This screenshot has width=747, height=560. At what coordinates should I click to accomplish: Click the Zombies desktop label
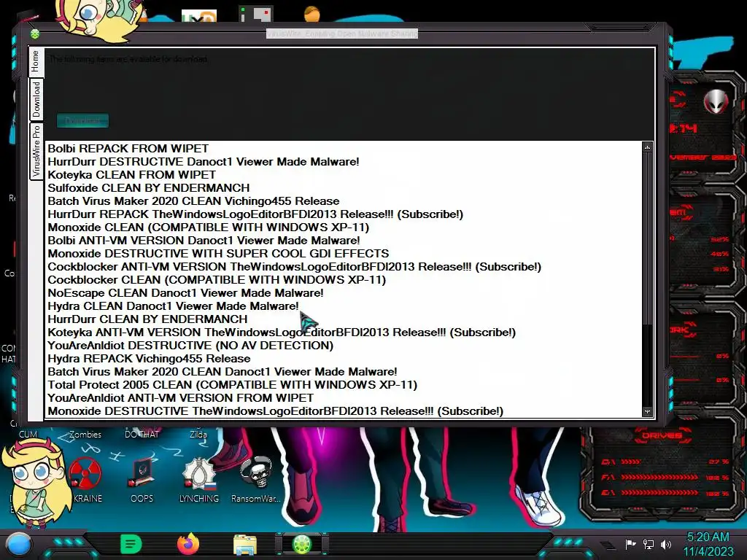click(85, 435)
